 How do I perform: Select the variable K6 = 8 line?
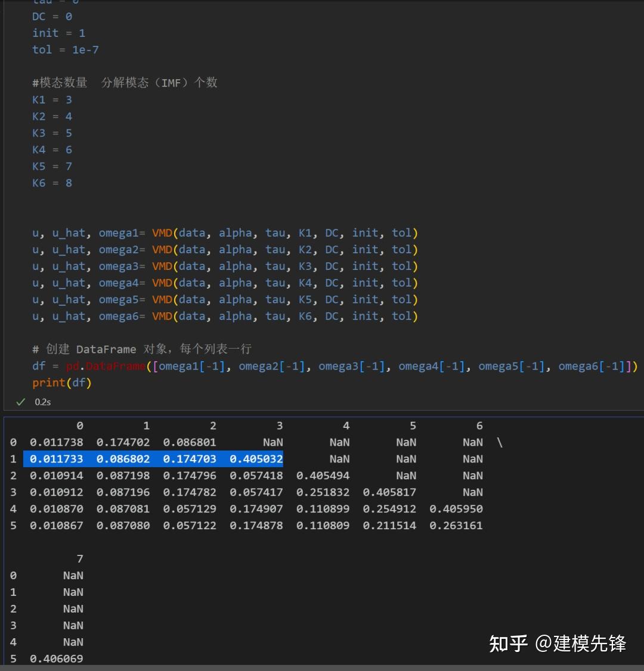(52, 183)
